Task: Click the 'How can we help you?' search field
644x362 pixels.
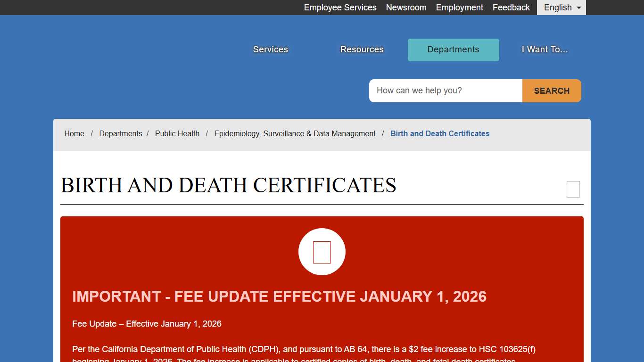Action: (x=445, y=90)
